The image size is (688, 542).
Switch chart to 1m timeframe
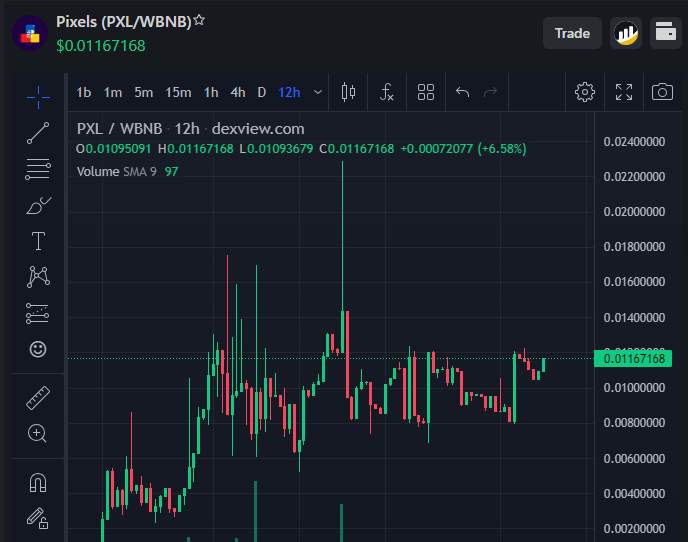(x=113, y=93)
